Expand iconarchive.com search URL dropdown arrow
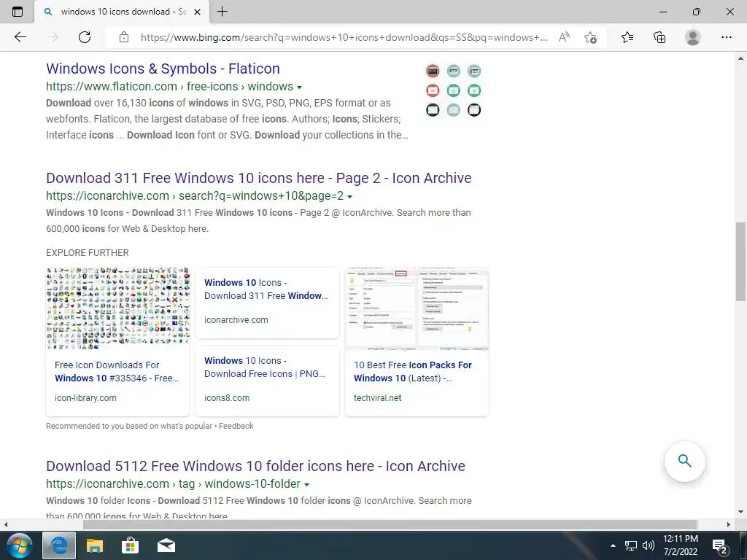Viewport: 747px width, 560px height. (349, 197)
